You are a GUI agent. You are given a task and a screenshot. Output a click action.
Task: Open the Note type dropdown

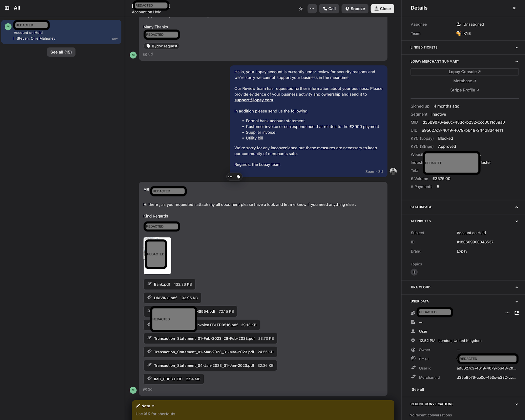[x=145, y=406]
